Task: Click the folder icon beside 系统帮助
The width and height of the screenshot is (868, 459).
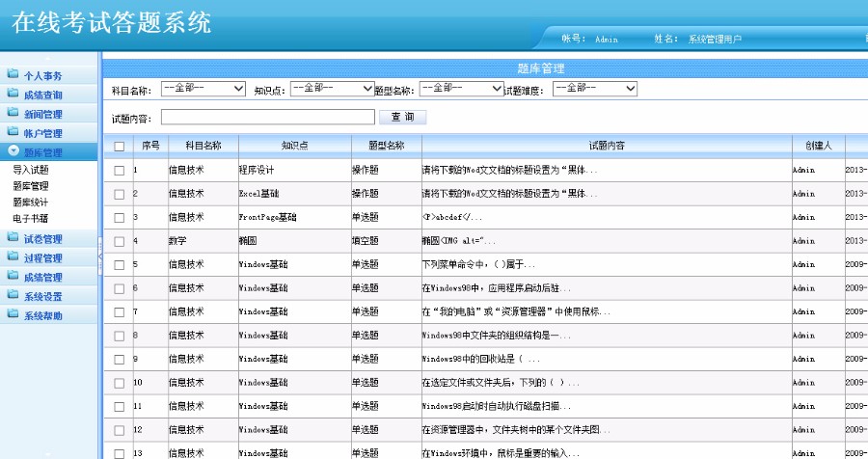Action: point(14,315)
